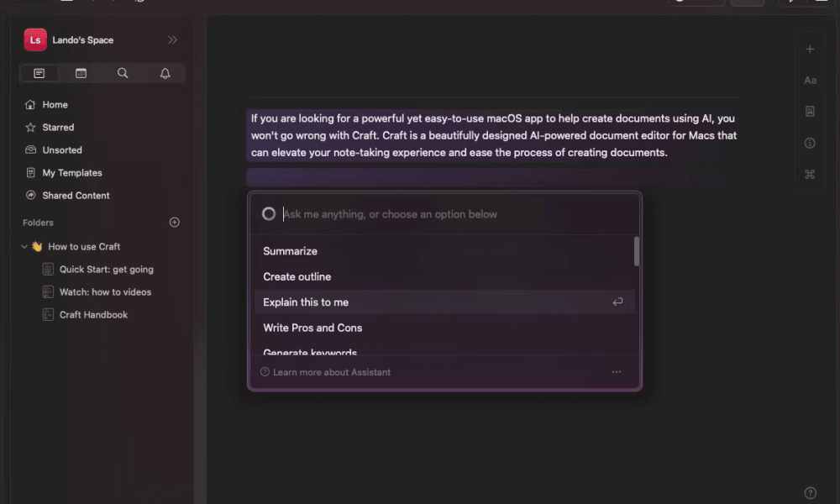Open Unsorted documents
Viewport: 840px width, 504px height.
click(62, 150)
